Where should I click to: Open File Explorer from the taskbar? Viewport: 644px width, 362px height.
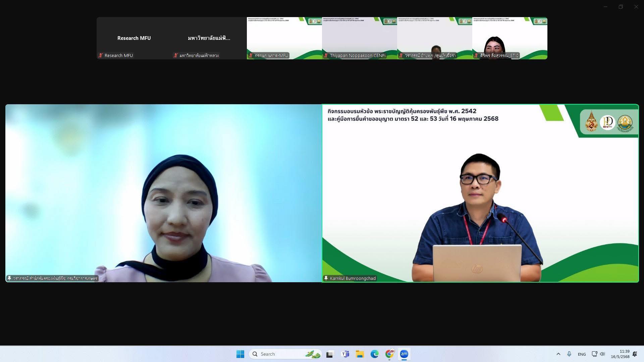360,354
